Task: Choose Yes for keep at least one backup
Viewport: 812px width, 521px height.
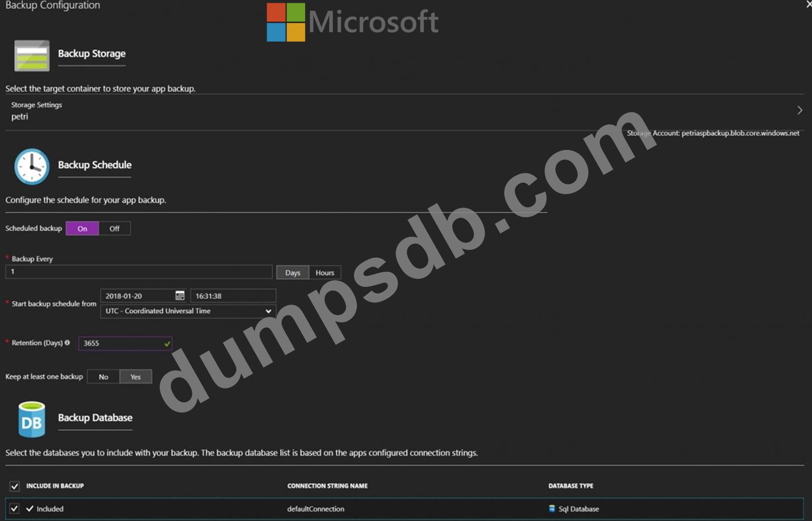Action: pyautogui.click(x=136, y=377)
